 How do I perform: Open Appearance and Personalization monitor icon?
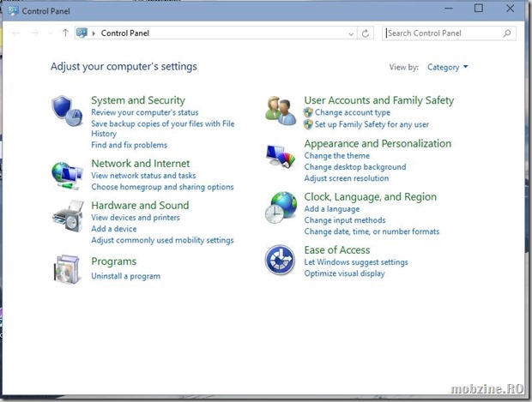coord(281,156)
